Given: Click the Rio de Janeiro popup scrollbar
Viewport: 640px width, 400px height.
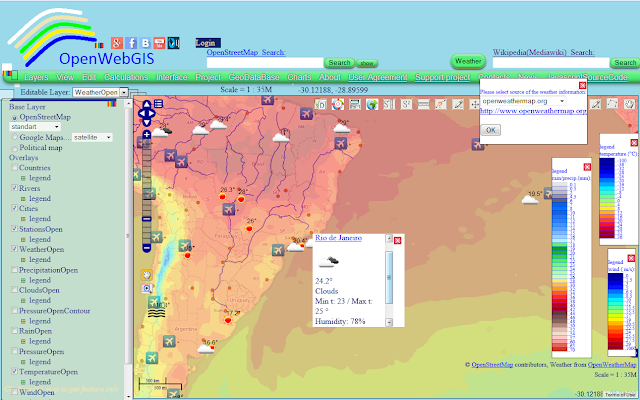Looking at the screenshot, I should tap(389, 280).
